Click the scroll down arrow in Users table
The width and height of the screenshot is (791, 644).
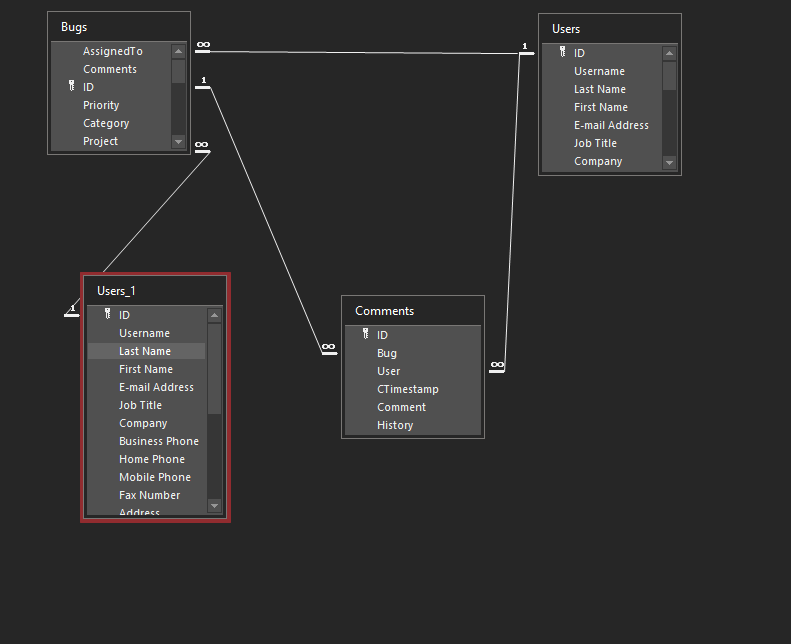coord(669,162)
